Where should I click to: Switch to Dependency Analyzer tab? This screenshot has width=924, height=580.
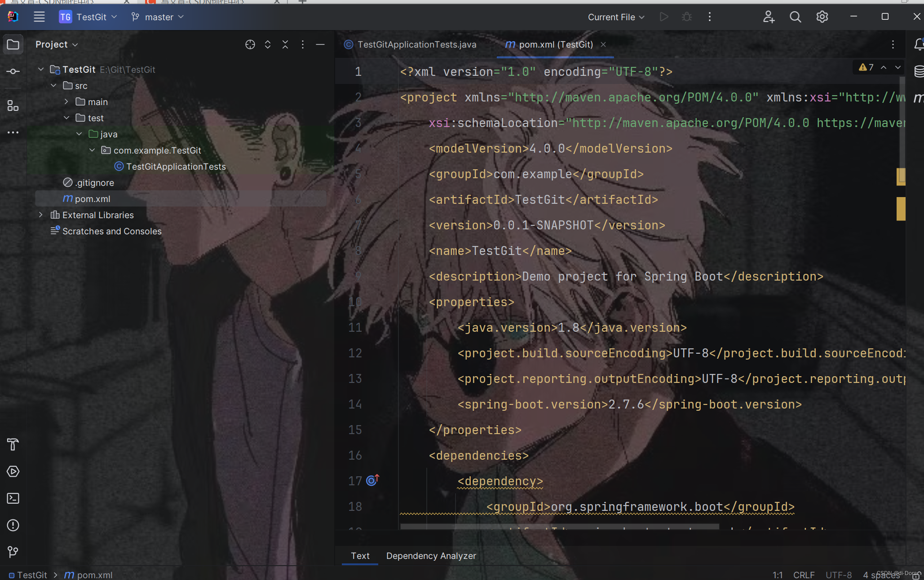pyautogui.click(x=431, y=556)
